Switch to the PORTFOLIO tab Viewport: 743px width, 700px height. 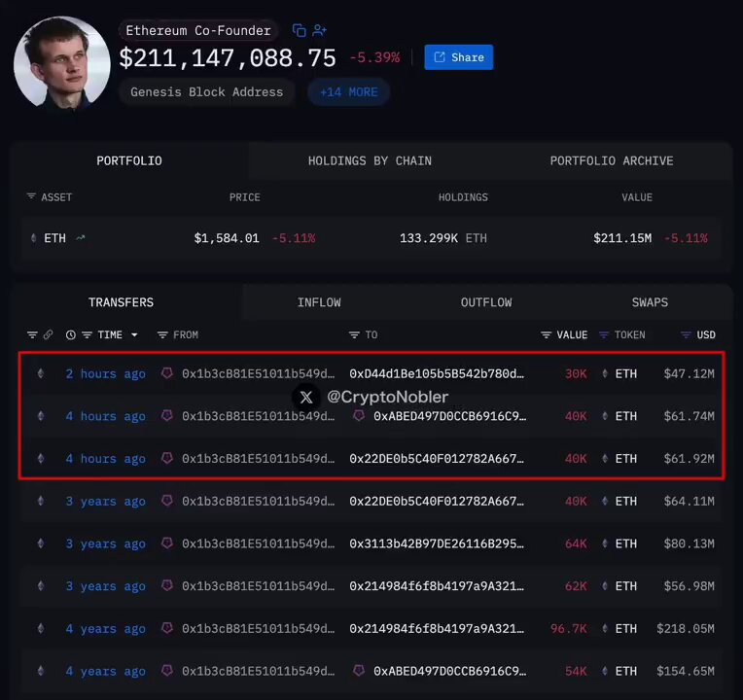pyautogui.click(x=129, y=161)
